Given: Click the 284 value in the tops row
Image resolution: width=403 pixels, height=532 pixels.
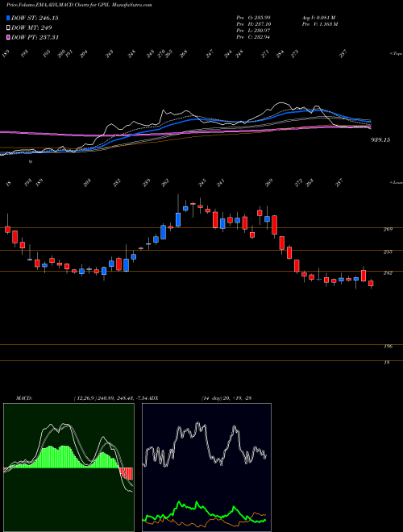Looking at the screenshot, I should pos(280,54).
